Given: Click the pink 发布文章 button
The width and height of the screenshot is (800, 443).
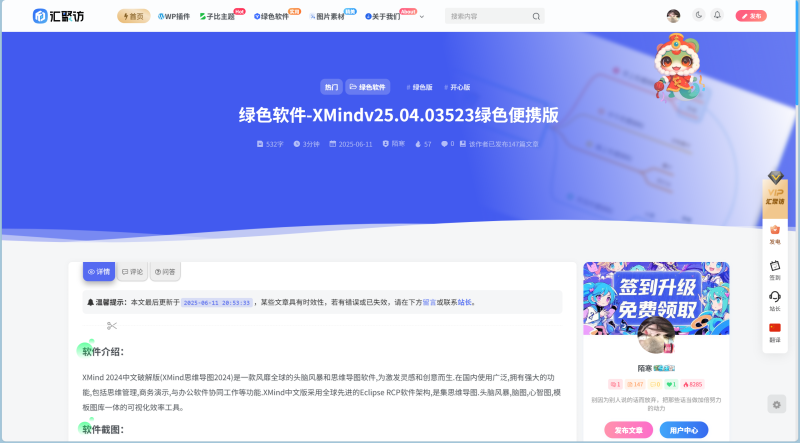Looking at the screenshot, I should 628,429.
